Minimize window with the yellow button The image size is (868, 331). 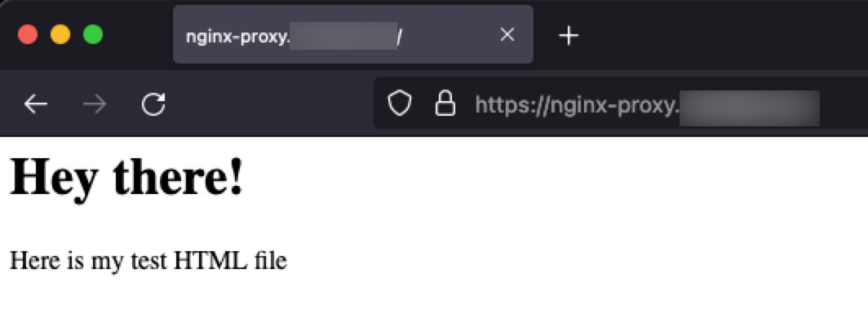pyautogui.click(x=60, y=35)
